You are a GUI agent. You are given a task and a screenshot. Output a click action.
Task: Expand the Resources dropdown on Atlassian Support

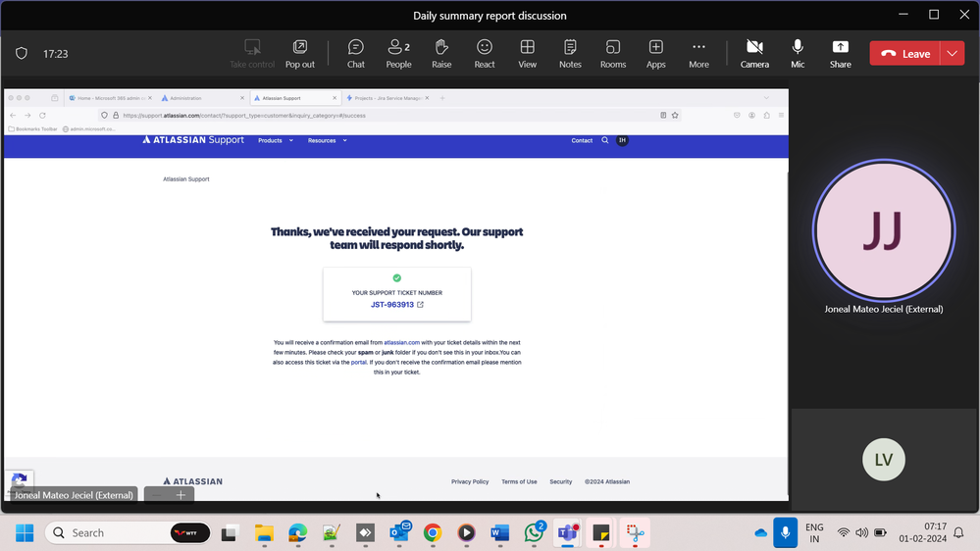327,140
